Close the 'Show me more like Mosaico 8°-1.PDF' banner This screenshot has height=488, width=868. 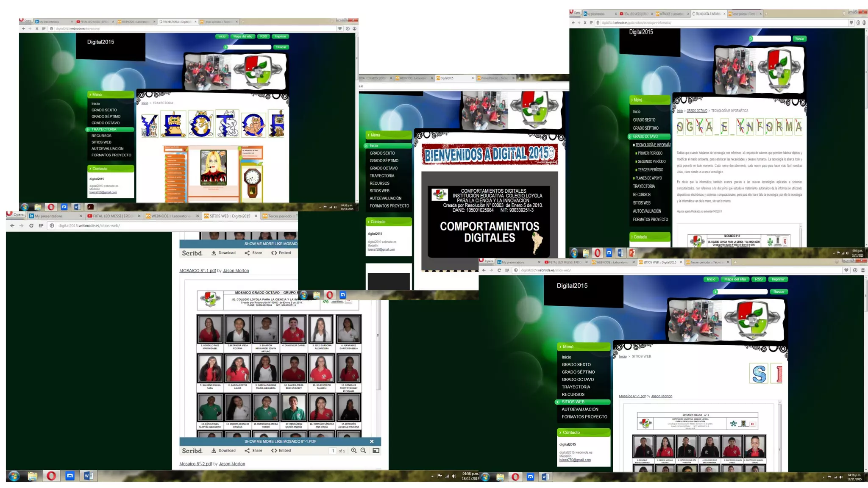point(372,441)
